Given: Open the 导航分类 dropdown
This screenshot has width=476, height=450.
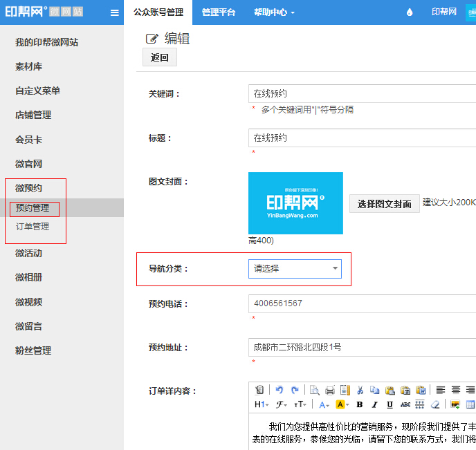Looking at the screenshot, I should [295, 269].
